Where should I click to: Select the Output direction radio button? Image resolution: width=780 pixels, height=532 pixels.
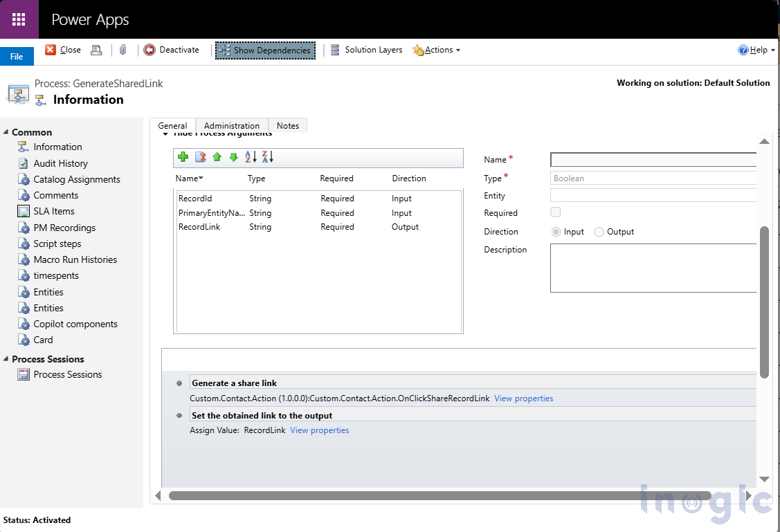point(599,232)
